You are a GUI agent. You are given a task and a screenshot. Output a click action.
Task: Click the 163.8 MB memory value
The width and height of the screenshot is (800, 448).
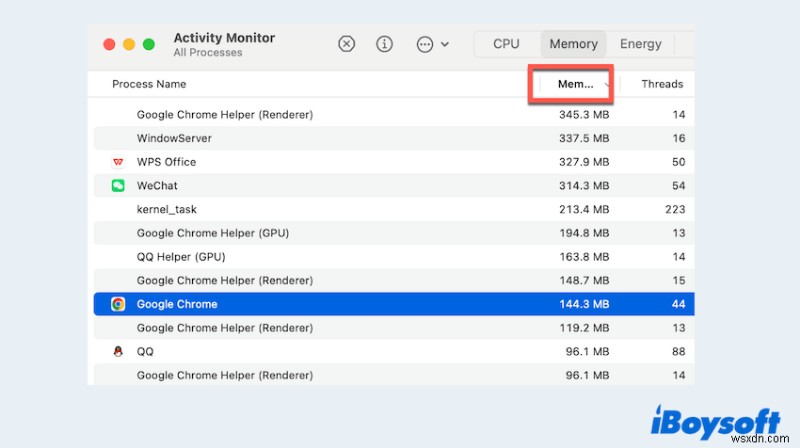pos(584,257)
